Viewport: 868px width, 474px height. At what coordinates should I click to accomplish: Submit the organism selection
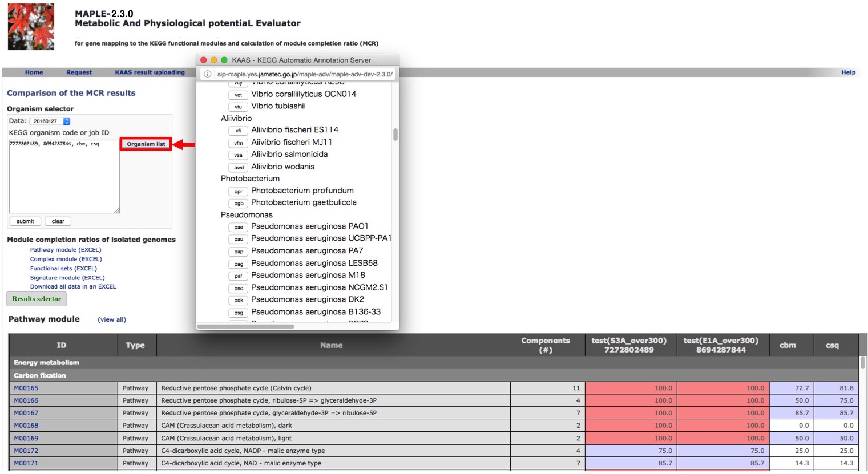[x=25, y=221]
